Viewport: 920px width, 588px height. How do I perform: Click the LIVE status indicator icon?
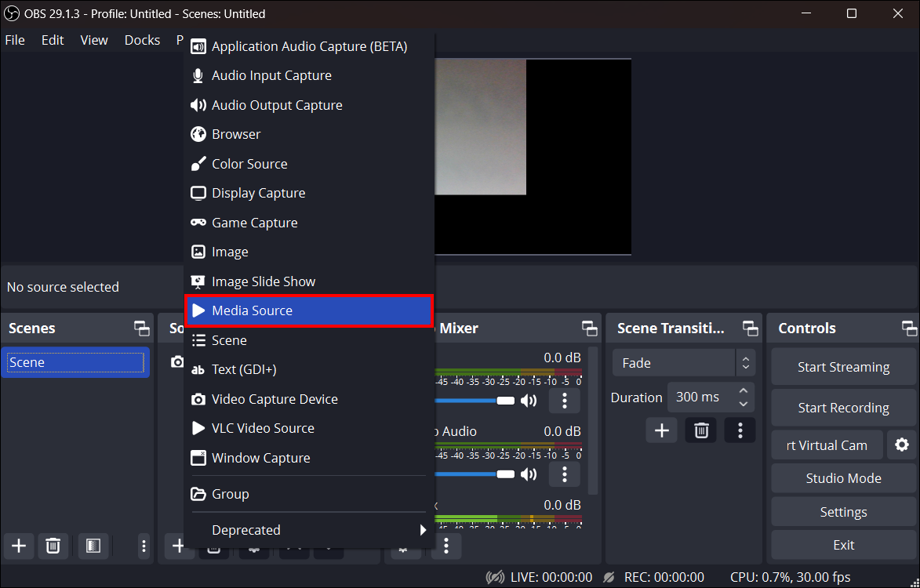(495, 578)
